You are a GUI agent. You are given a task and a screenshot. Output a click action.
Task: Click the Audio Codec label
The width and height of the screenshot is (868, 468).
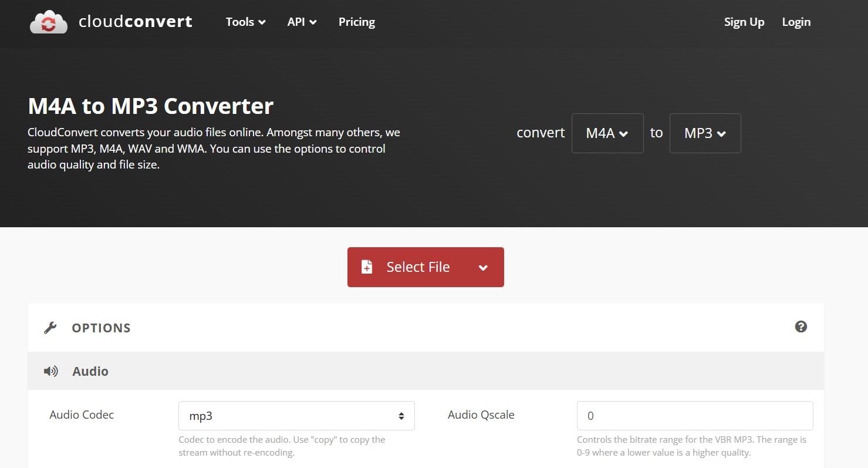[x=82, y=415]
